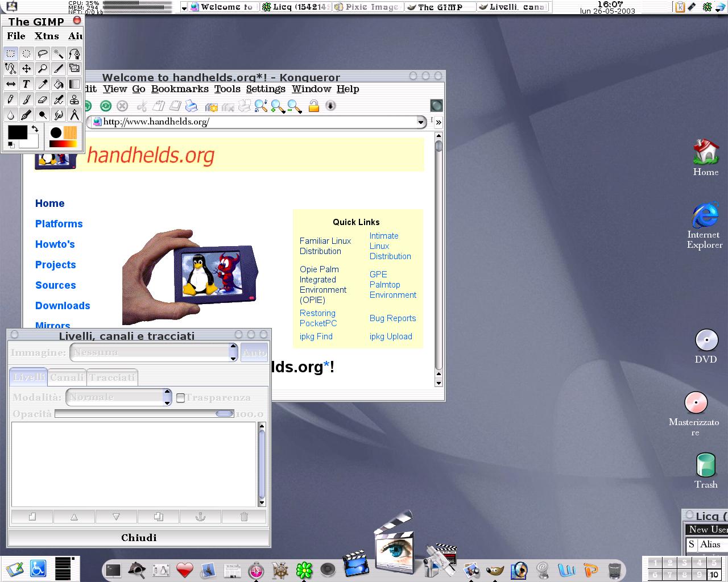728x582 pixels.
Task: Select the Free Select lasso tool
Action: (x=43, y=54)
